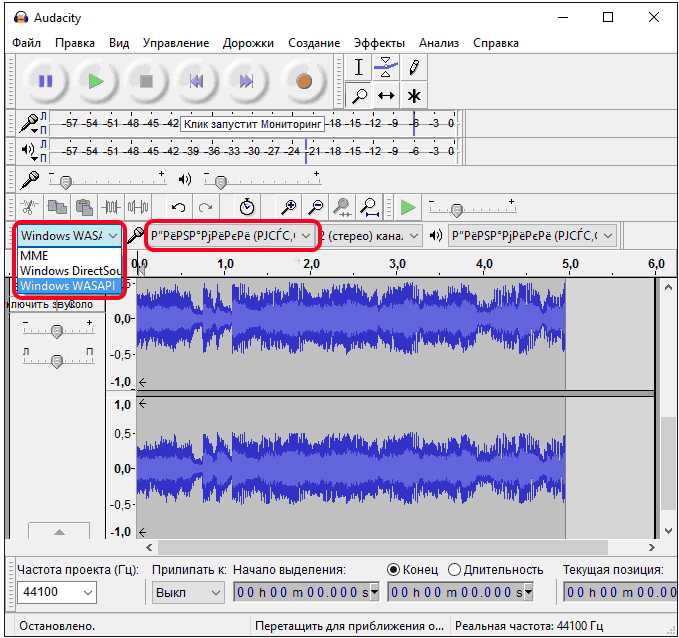Select the Zoom magnifier tool

(359, 95)
